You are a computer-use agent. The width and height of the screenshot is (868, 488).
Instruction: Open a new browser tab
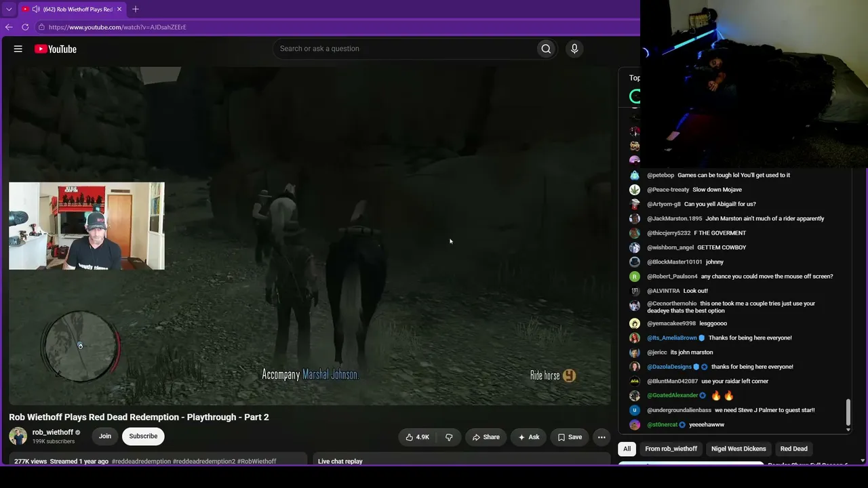(136, 9)
